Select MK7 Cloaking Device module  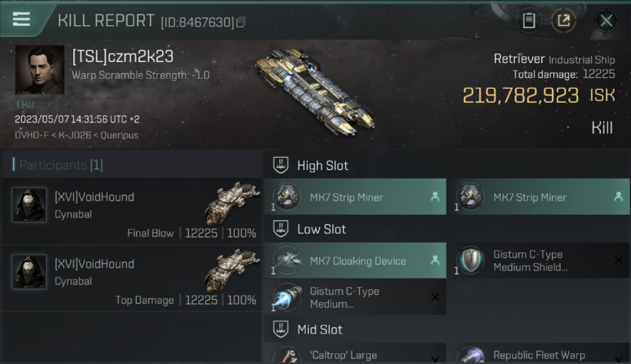point(355,261)
